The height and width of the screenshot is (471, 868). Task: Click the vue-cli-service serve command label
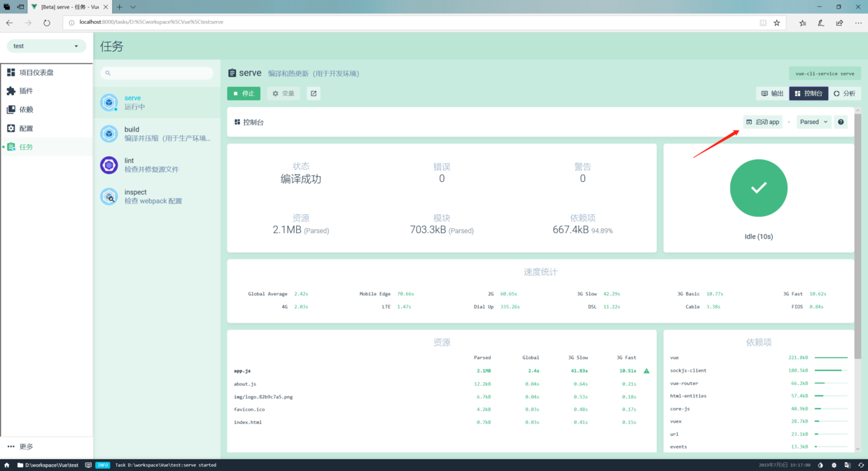click(x=825, y=73)
